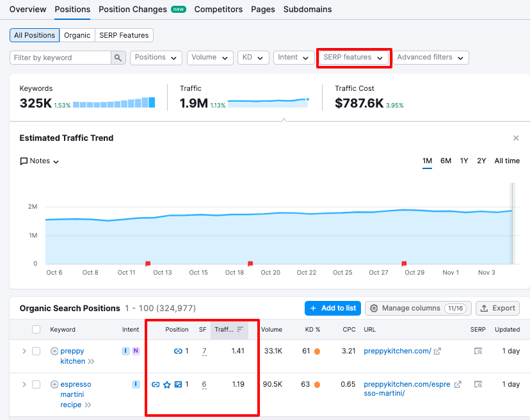Click the star SERP feature icon in espresso row
This screenshot has width=530, height=420.
coord(167,385)
